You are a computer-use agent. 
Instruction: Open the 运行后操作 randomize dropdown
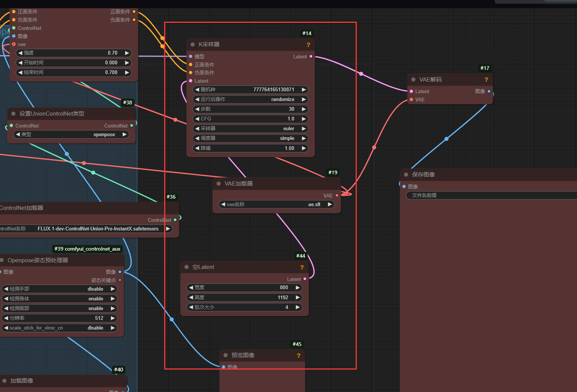pyautogui.click(x=251, y=99)
